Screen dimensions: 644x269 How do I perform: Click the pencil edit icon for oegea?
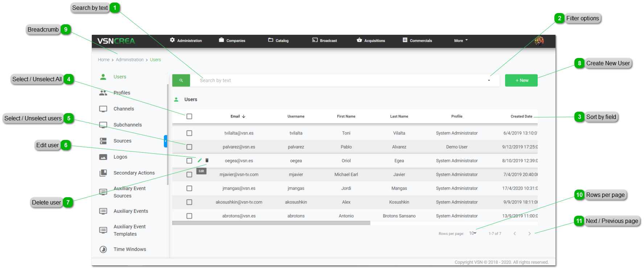point(200,160)
